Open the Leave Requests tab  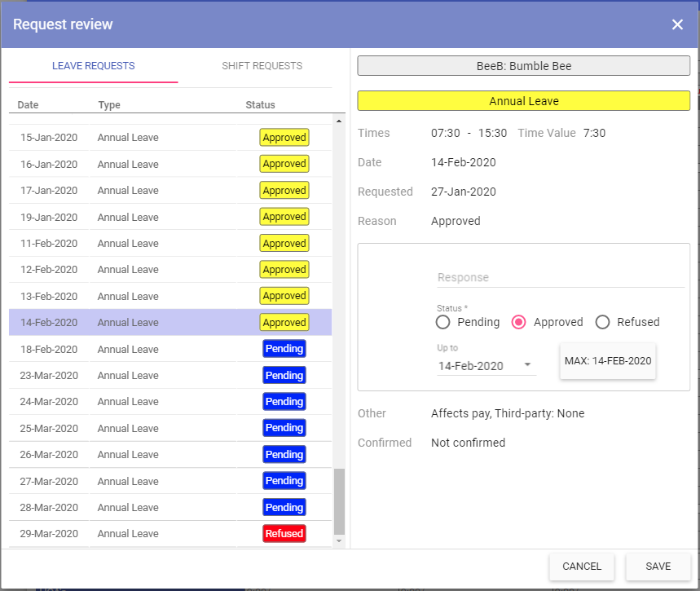pos(93,66)
